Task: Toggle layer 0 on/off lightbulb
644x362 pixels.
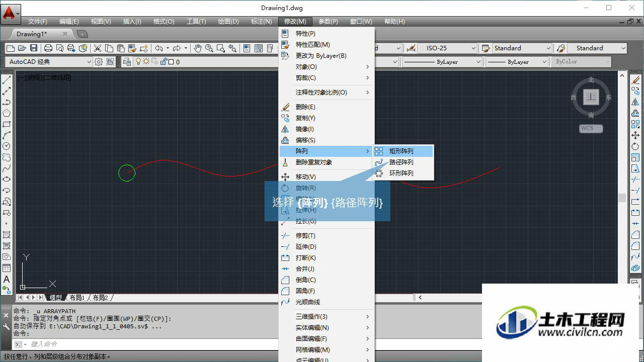Action: tap(139, 62)
